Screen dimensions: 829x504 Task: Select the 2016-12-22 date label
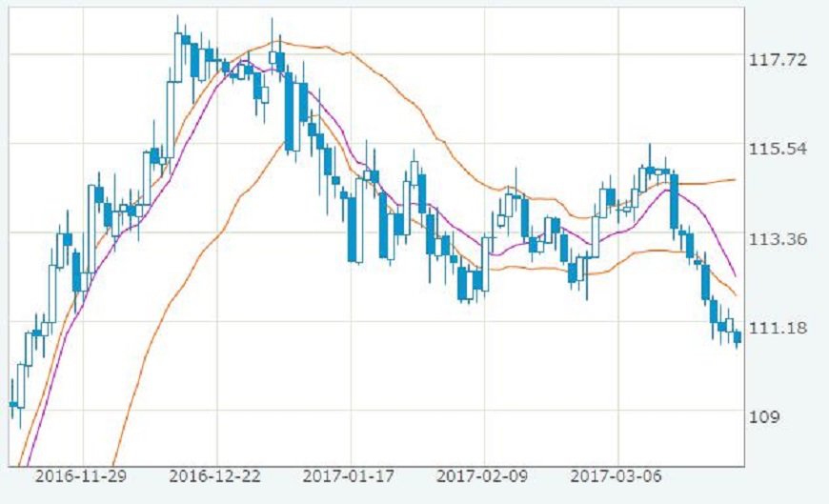(216, 474)
